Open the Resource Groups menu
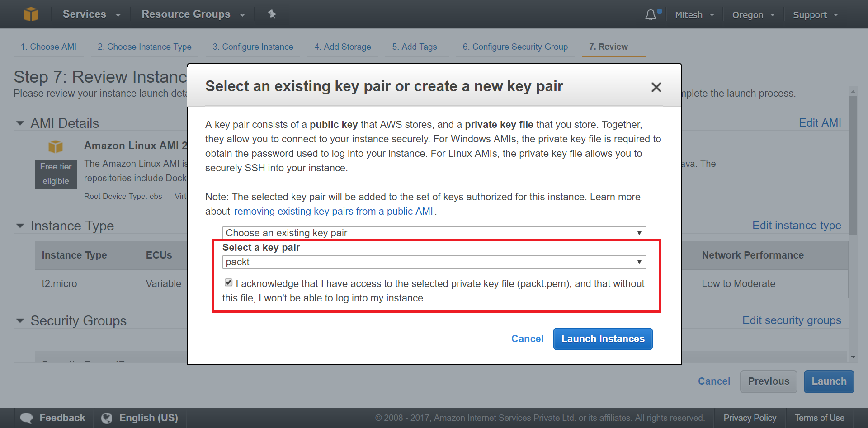868x428 pixels. pyautogui.click(x=193, y=14)
